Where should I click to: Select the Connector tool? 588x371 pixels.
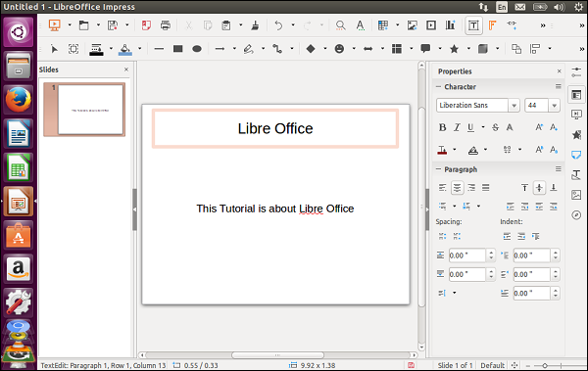pos(277,49)
